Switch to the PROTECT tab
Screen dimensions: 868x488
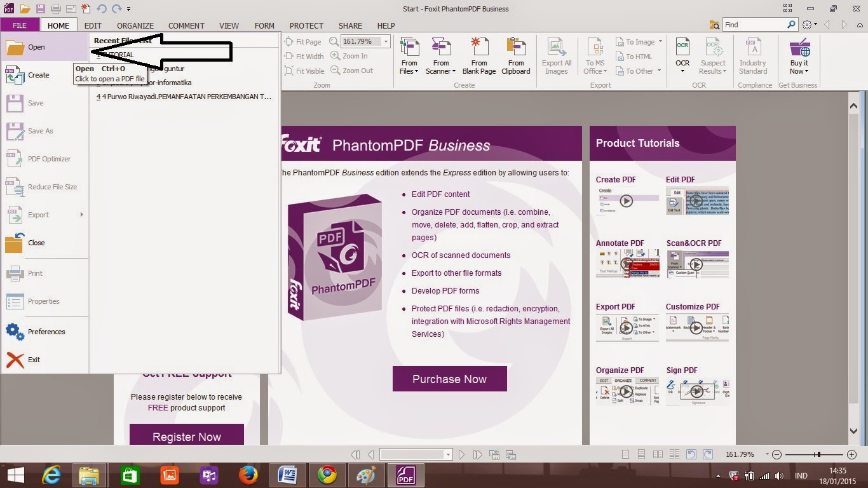click(306, 25)
